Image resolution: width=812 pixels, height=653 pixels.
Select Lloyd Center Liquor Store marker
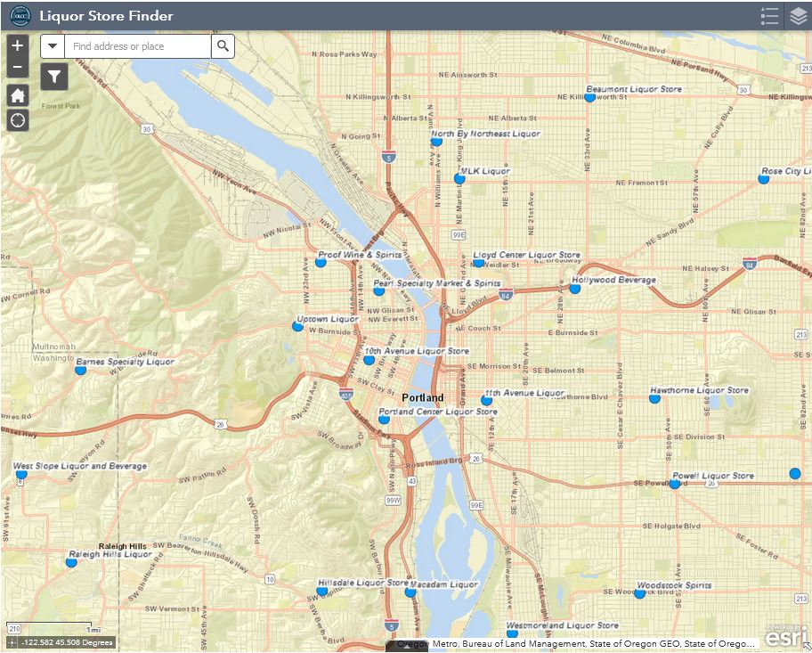click(478, 262)
